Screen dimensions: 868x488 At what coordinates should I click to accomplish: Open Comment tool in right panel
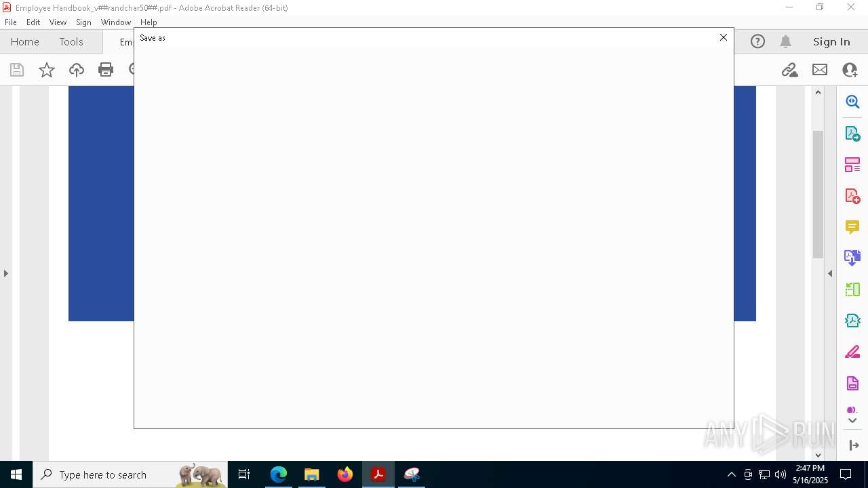[852, 227]
